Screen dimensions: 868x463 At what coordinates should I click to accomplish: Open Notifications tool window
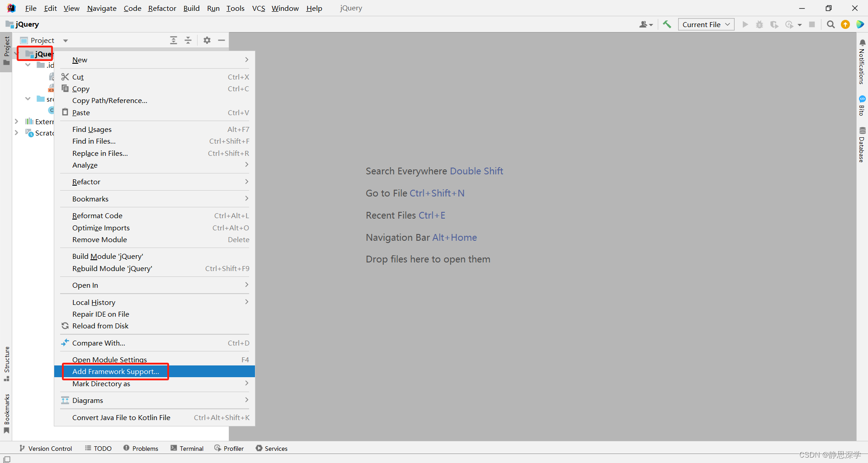click(862, 61)
